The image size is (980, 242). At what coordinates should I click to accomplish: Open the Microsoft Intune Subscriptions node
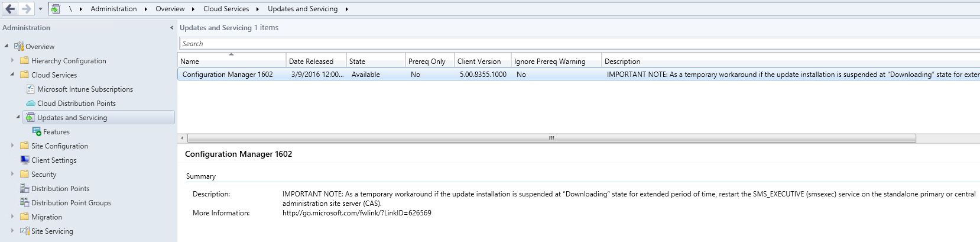coord(85,89)
